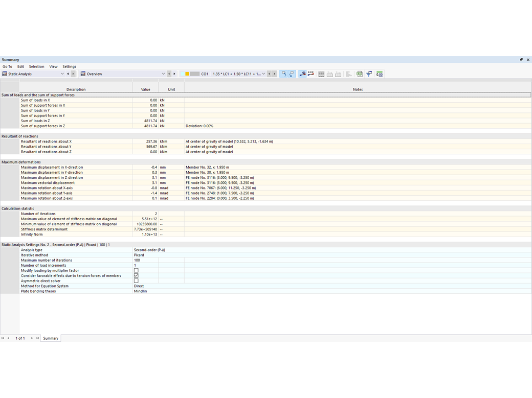Viewport: 532px width, 398px height.
Task: Click the x.x.x result values display icon
Action: (311, 74)
